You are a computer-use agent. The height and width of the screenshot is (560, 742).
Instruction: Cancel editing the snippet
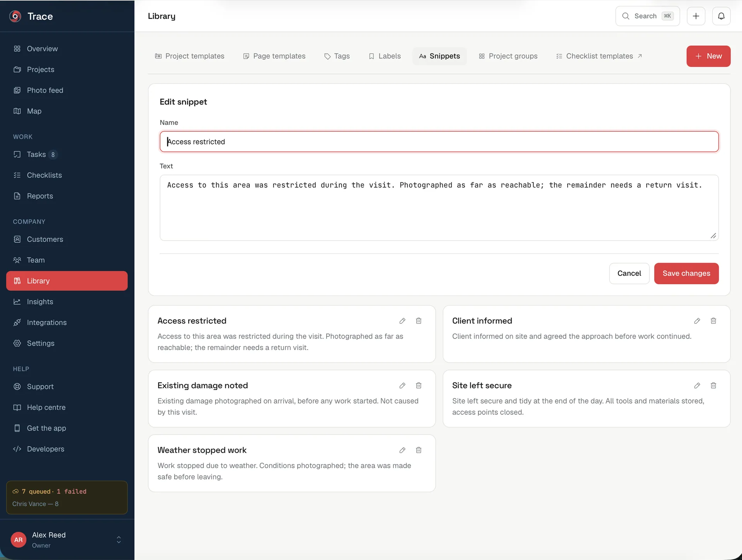pos(629,273)
